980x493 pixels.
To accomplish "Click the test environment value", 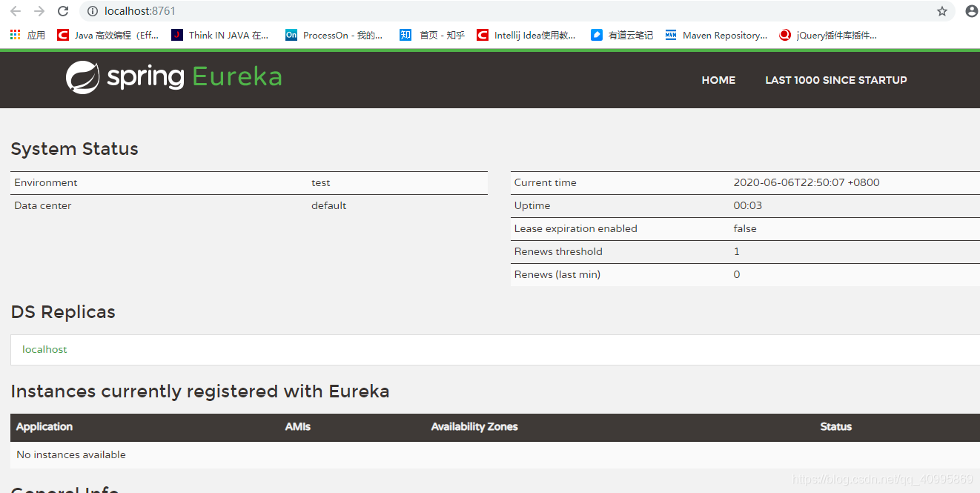I will pyautogui.click(x=321, y=182).
